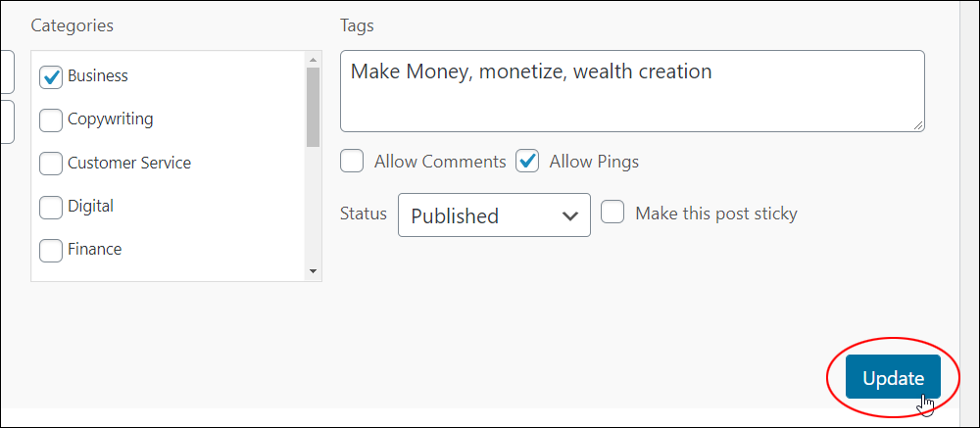Screen dimensions: 980x428
Task: Click the categories list scroll down arrow
Action: (x=314, y=272)
